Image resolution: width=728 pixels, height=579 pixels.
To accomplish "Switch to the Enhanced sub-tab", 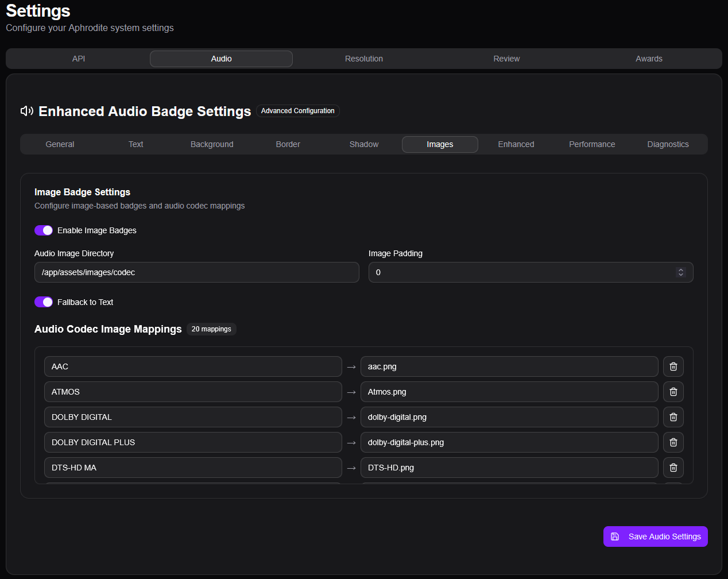I will (516, 144).
